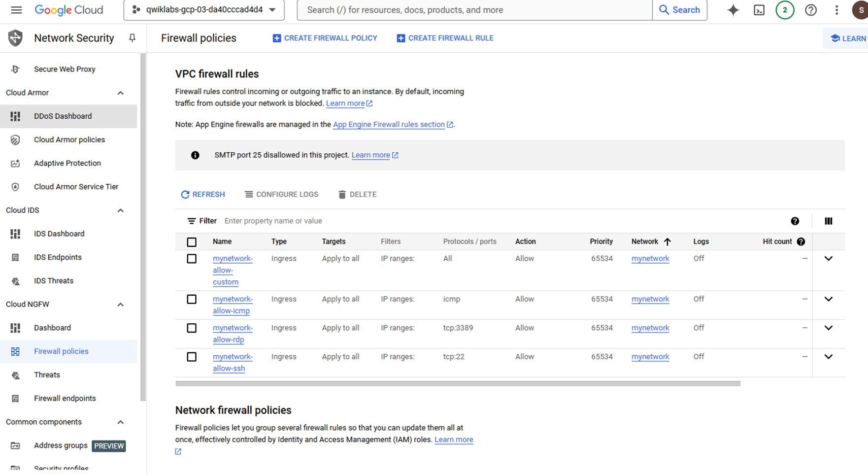This screenshot has height=475, width=868.
Task: Click SMTP port 25 Learn more link
Action: tap(371, 155)
